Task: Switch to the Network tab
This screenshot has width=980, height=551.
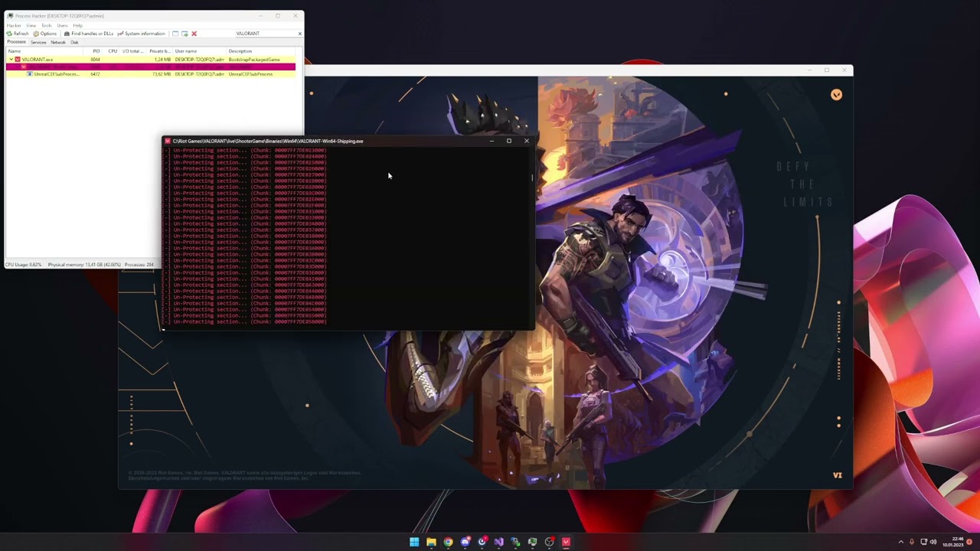Action: 58,42
